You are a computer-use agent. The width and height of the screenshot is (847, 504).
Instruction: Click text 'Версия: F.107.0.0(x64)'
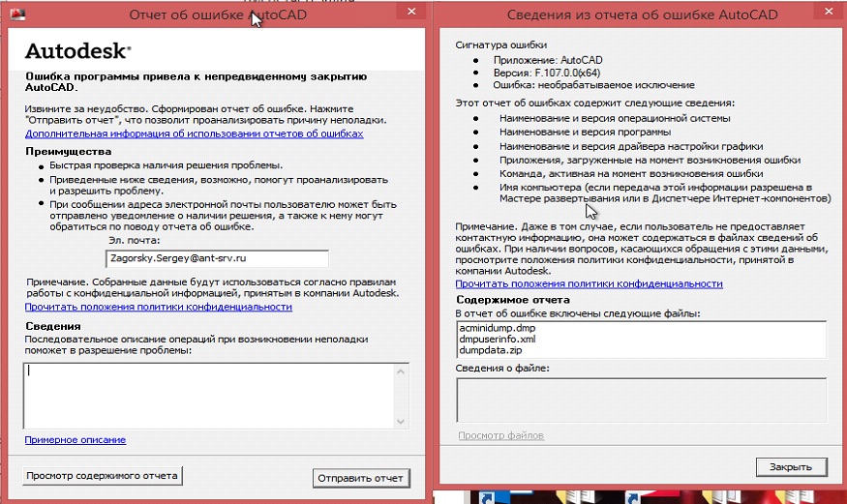coord(547,73)
